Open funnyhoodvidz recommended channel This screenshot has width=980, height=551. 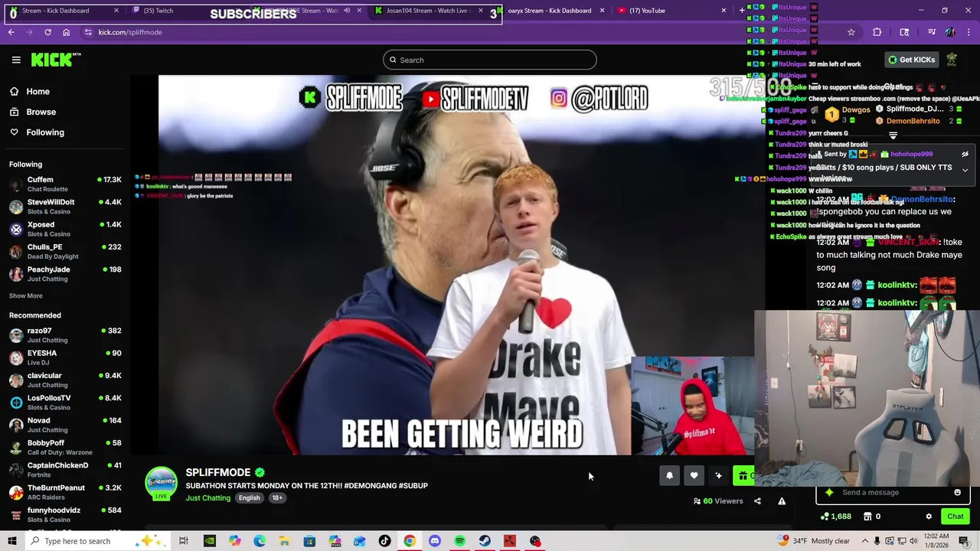65,514
